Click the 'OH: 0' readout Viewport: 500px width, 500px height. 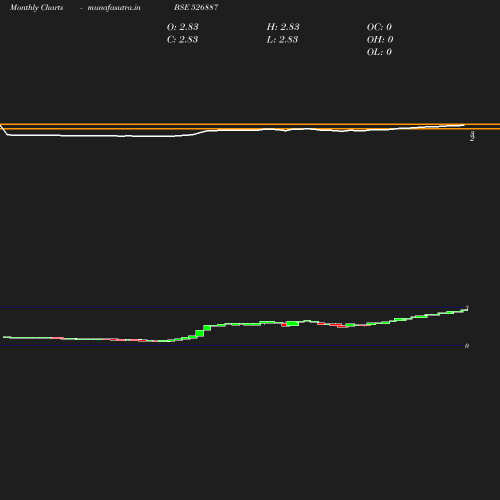380,39
